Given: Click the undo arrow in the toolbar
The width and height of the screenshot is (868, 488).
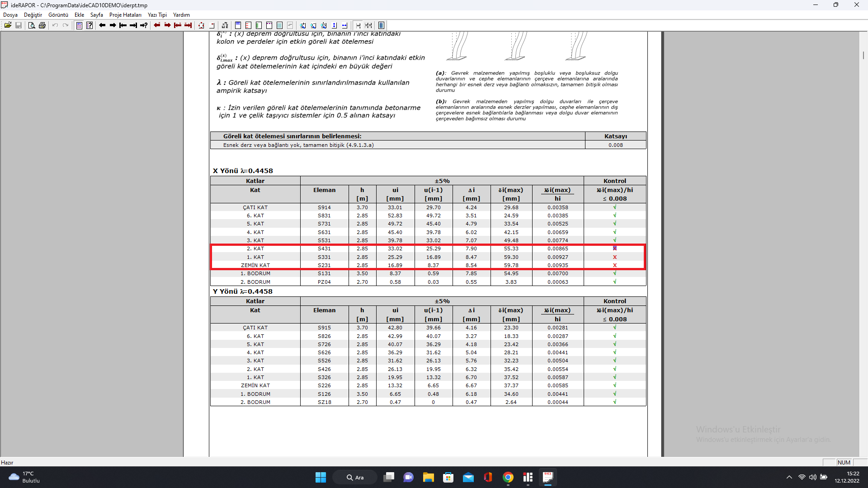Looking at the screenshot, I should coord(55,25).
